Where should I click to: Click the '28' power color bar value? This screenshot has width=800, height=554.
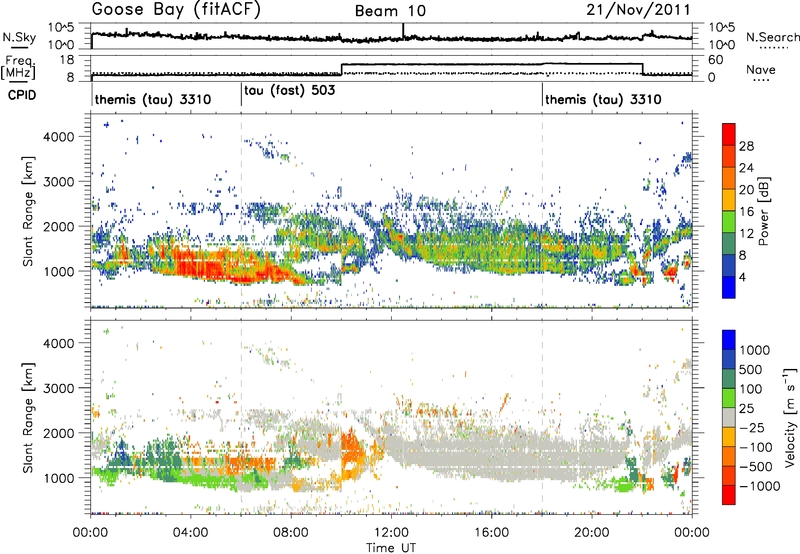click(746, 146)
